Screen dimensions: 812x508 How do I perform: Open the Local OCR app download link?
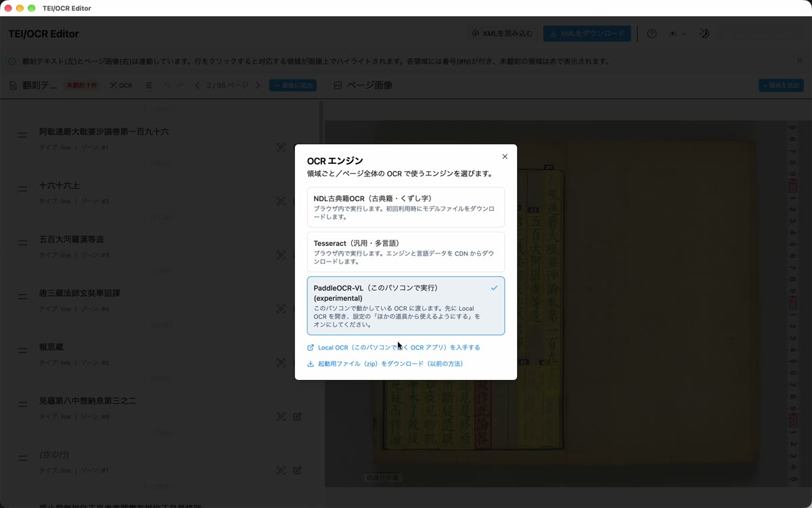pos(394,347)
